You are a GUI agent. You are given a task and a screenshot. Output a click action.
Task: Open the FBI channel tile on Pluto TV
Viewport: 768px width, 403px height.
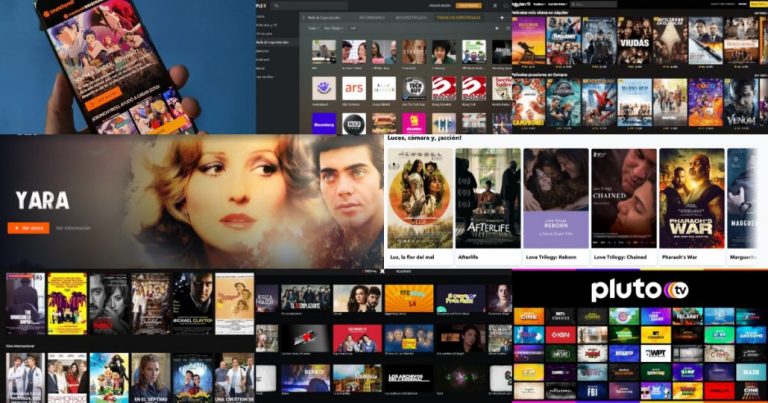coord(592,391)
